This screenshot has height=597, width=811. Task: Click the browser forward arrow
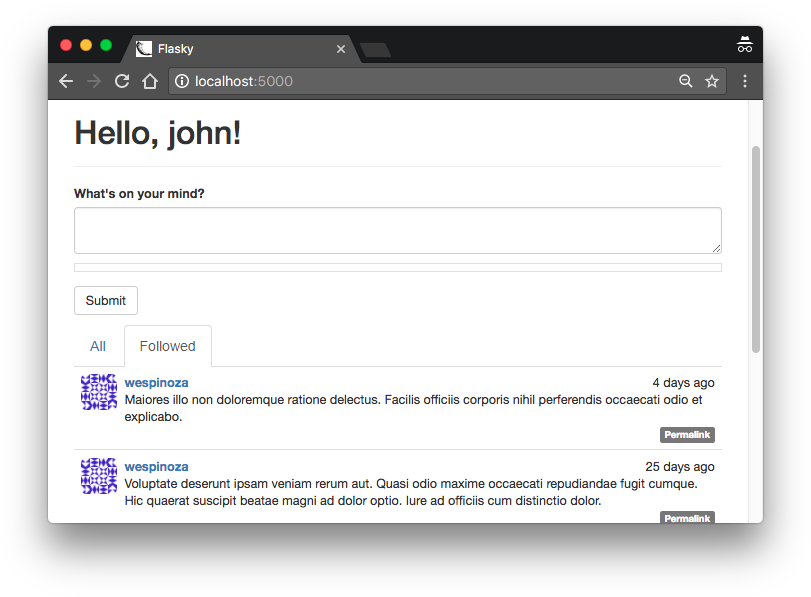click(94, 81)
